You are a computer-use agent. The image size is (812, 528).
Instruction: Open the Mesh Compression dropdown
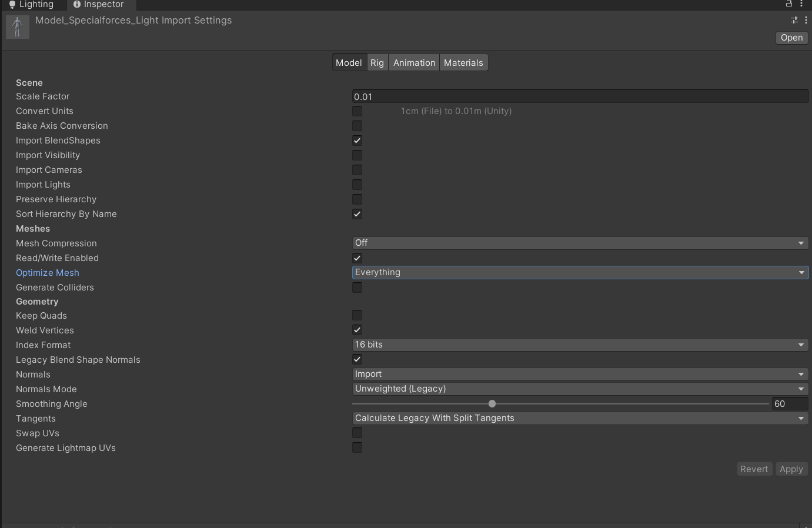click(580, 243)
